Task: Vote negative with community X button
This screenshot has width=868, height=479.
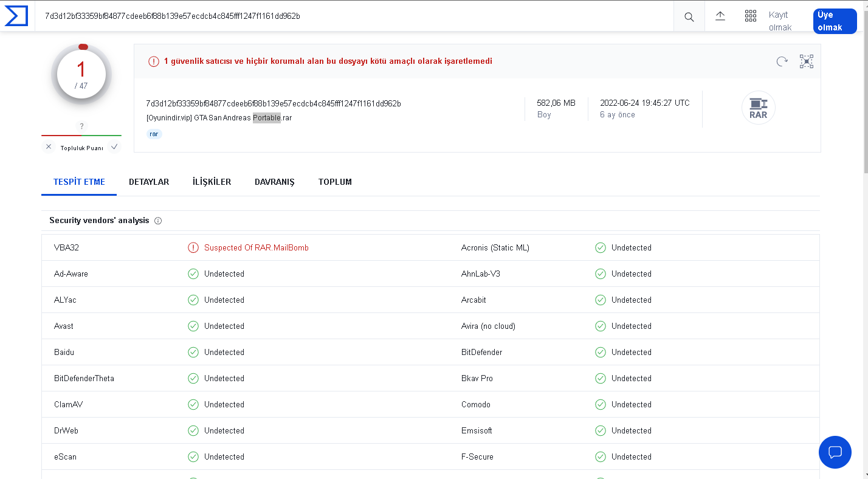Action: [49, 147]
